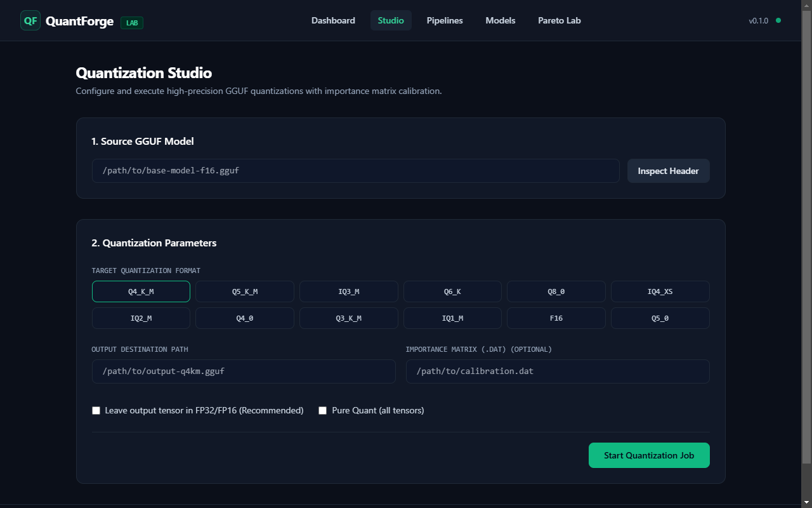Click the v0.1.0 version label
812x508 pixels.
tap(758, 21)
